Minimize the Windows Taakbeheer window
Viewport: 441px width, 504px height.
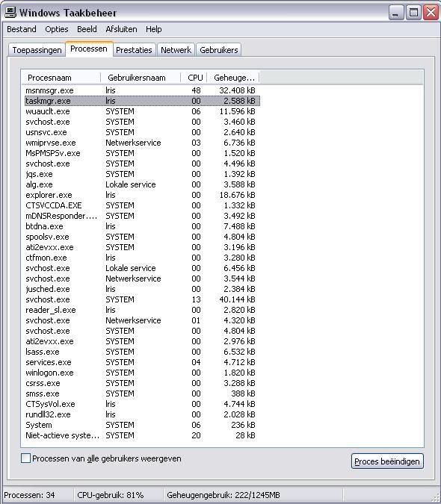[396, 13]
